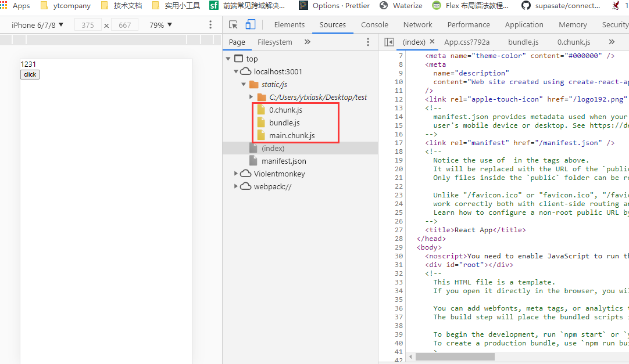This screenshot has height=364, width=629.
Task: Collapse the localhost:3001 tree node
Action: 237,71
